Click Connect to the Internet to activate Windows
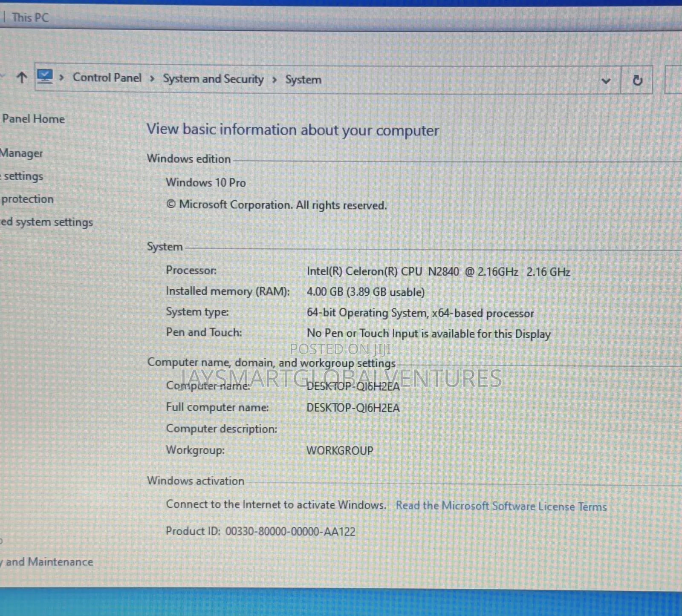The height and width of the screenshot is (616, 682). 276,504
